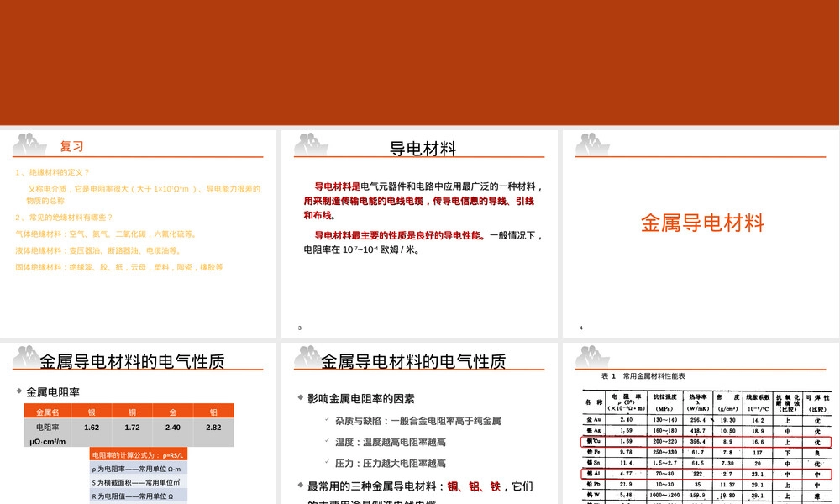Click the '电阻率的计算公式为：ρ=RS/L' header

click(139, 454)
